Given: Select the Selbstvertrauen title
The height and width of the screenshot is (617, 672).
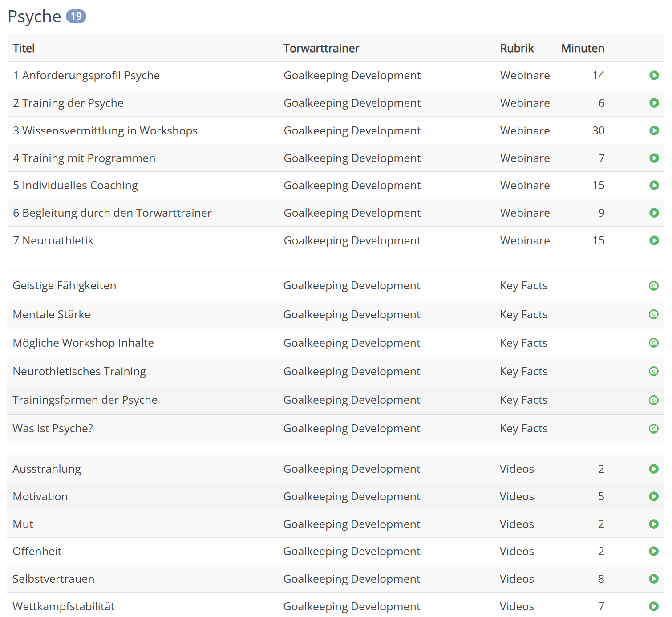Looking at the screenshot, I should click(53, 579).
